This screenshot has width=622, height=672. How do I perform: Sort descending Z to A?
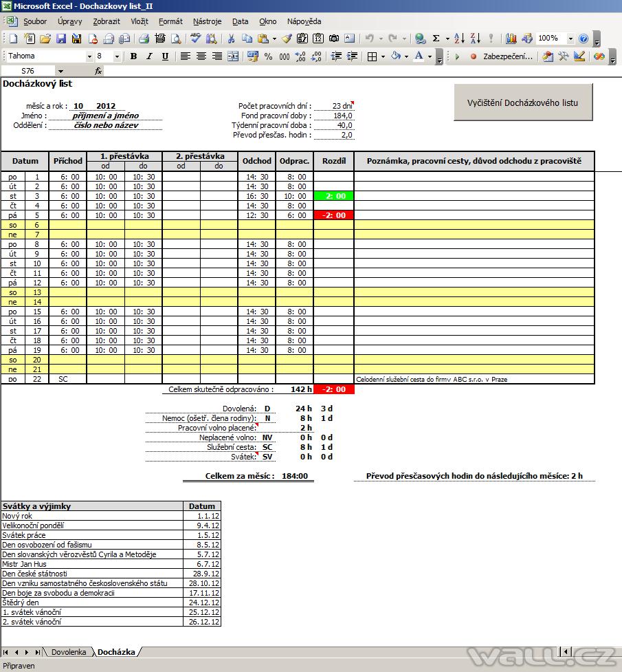475,39
